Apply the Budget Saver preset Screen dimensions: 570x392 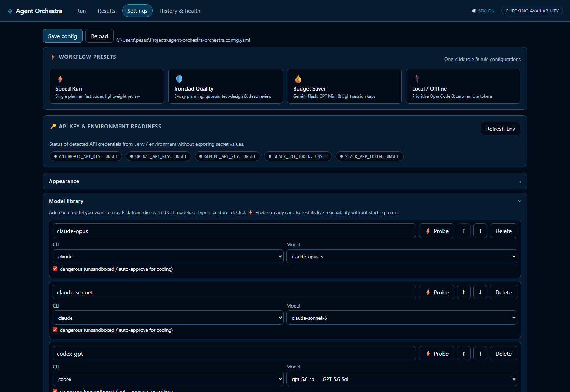tap(344, 86)
